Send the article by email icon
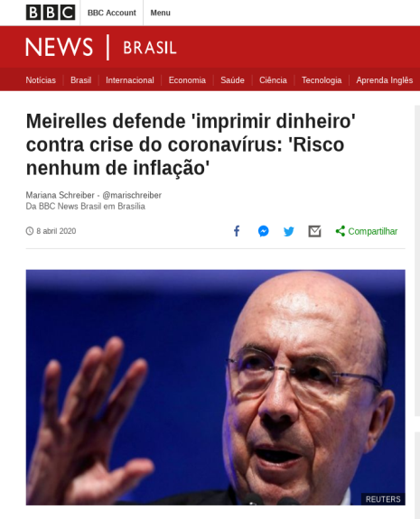This screenshot has width=420, height=519. point(314,231)
